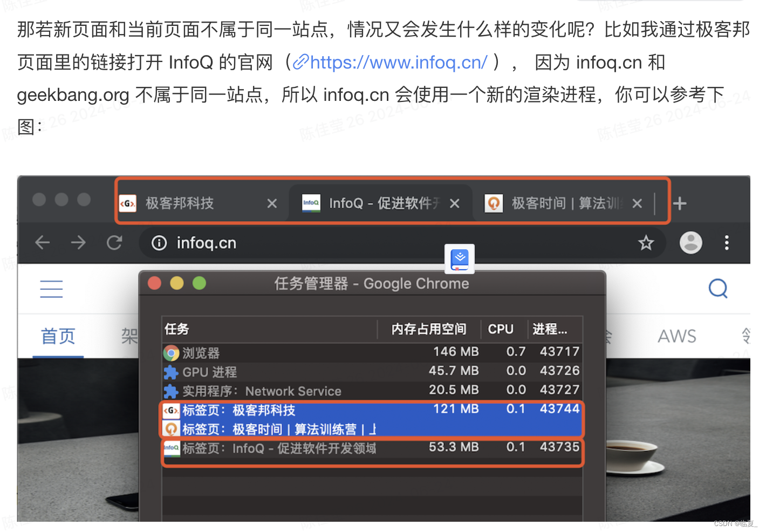Click the puzzle icon in Network Service row
766x532 pixels.
click(x=171, y=391)
